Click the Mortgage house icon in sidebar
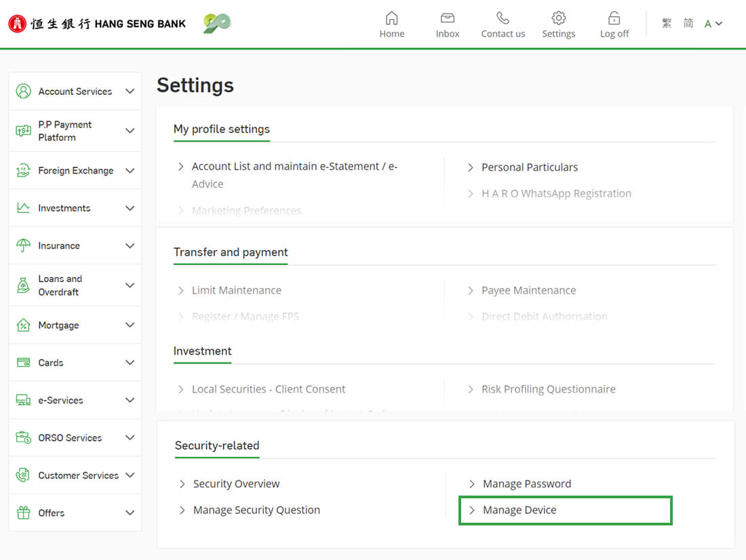746x560 pixels. point(24,325)
